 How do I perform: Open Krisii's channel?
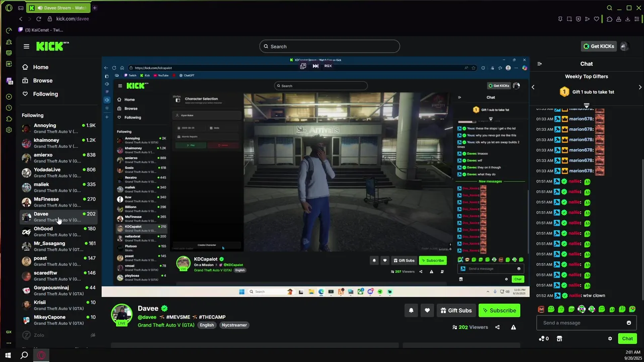click(x=59, y=305)
